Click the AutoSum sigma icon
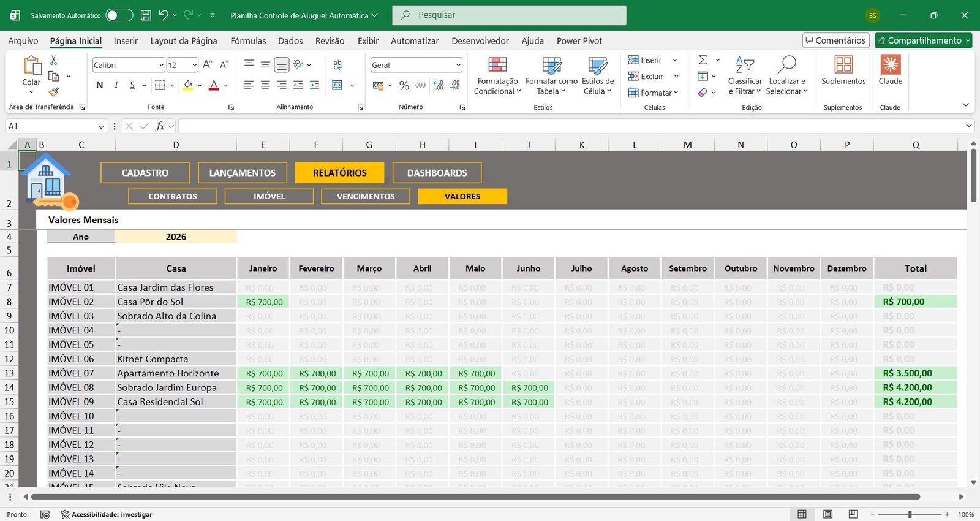This screenshot has width=980, height=521. [x=703, y=60]
